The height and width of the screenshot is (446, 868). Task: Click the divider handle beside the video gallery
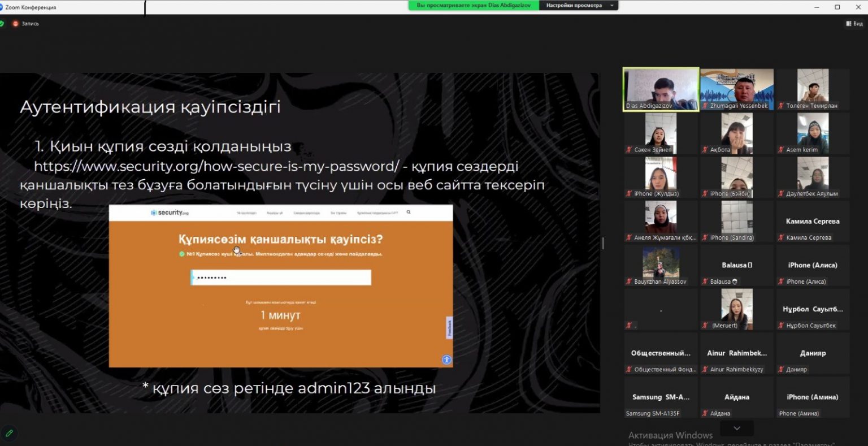(602, 243)
